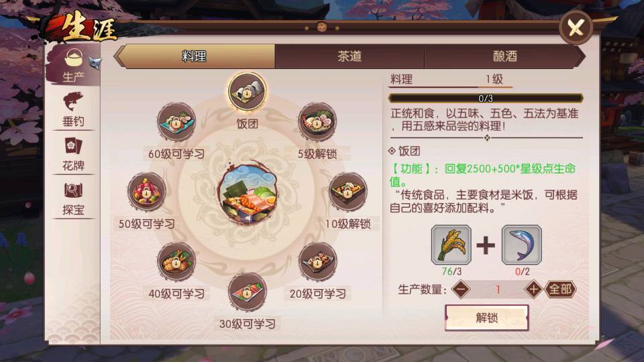Select the 饭团 rice ball dish icon
Viewport: 644px width, 362px height.
[247, 92]
